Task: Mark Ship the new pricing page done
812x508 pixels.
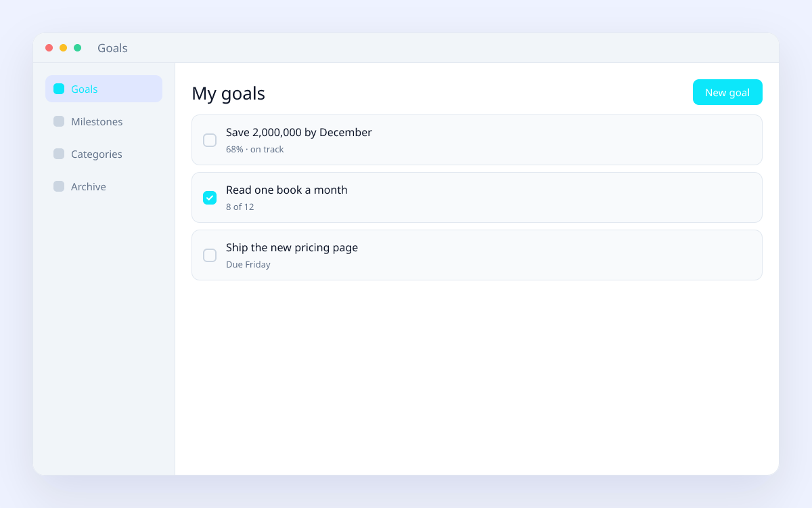Action: (210, 255)
